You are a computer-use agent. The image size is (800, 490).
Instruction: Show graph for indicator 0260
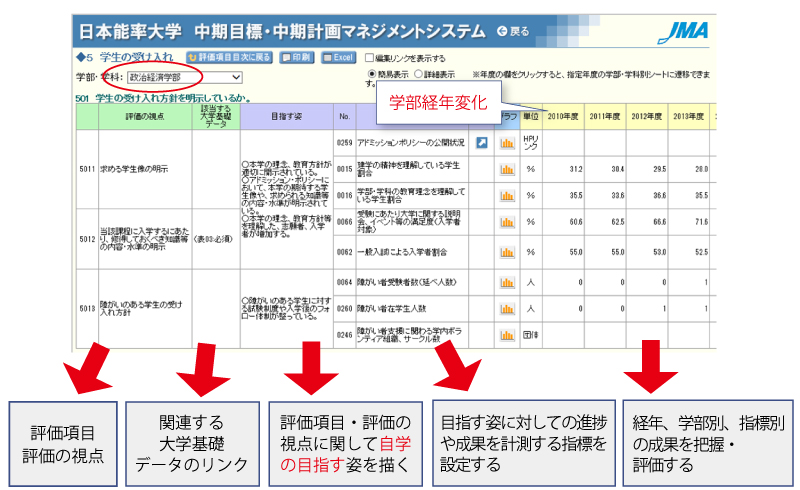click(507, 309)
